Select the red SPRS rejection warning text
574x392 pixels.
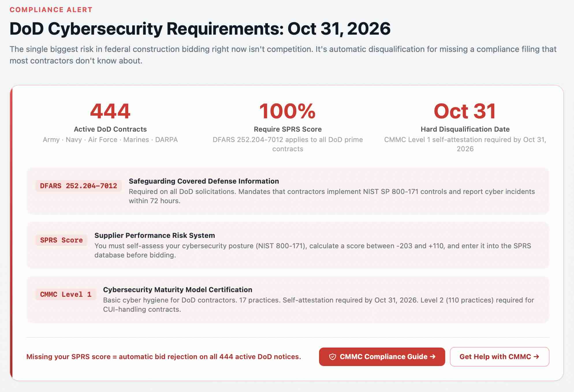[x=164, y=356]
